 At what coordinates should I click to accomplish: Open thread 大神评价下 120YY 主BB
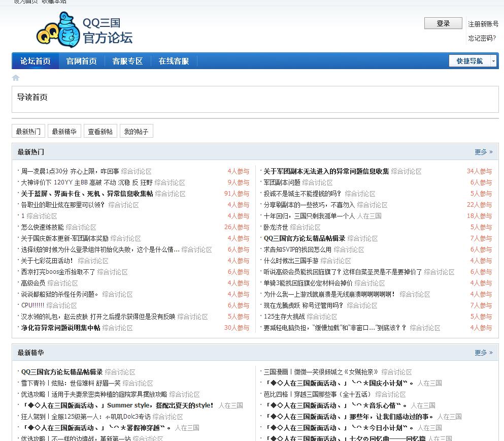tap(87, 182)
